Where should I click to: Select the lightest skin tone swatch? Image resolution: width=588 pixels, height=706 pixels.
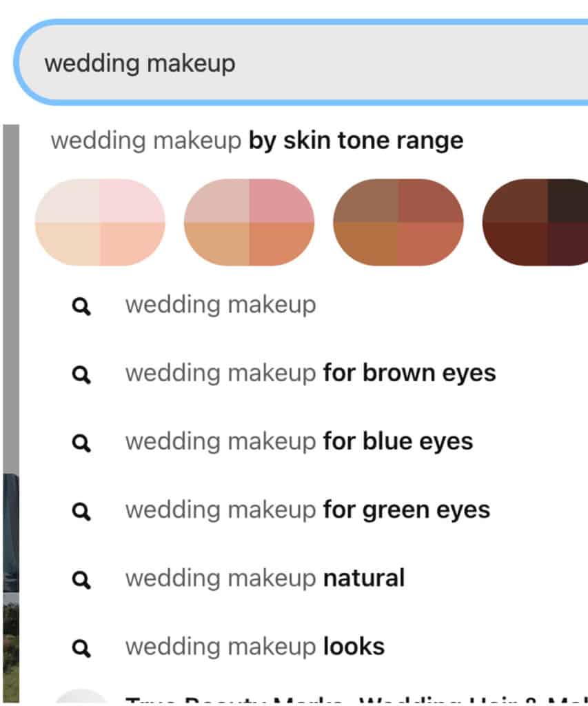(100, 222)
